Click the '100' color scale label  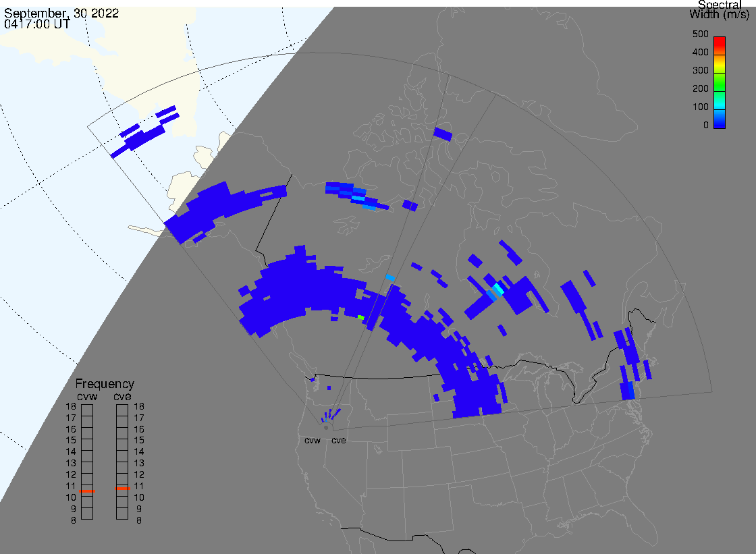700,107
